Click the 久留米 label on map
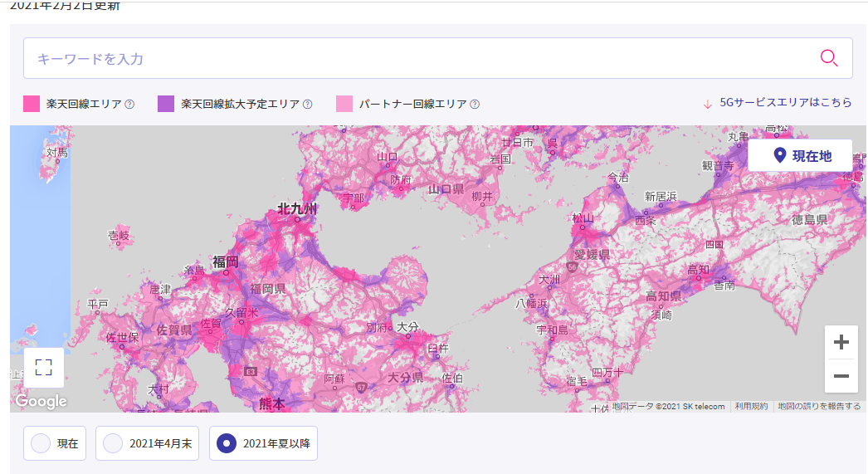The height and width of the screenshot is (474, 868). tap(242, 312)
